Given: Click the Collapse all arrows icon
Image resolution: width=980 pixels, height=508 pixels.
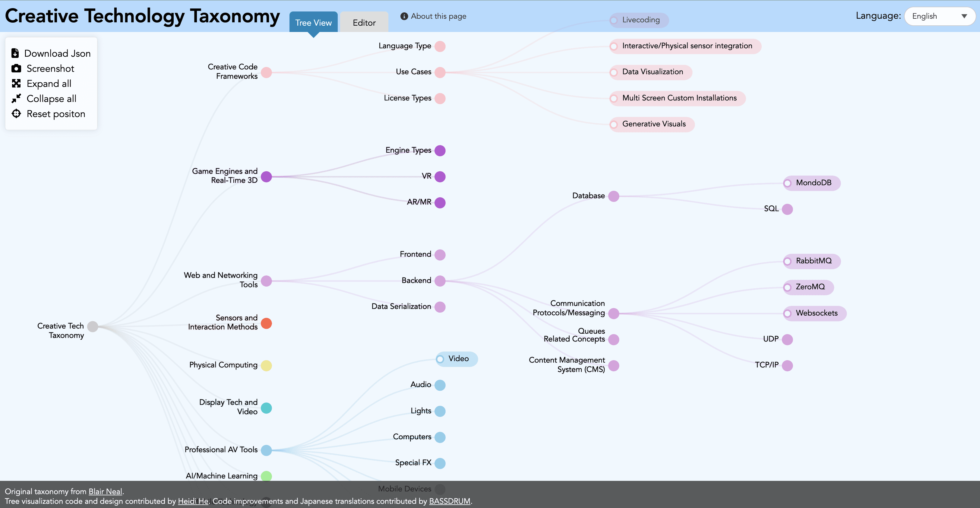Looking at the screenshot, I should coord(16,99).
